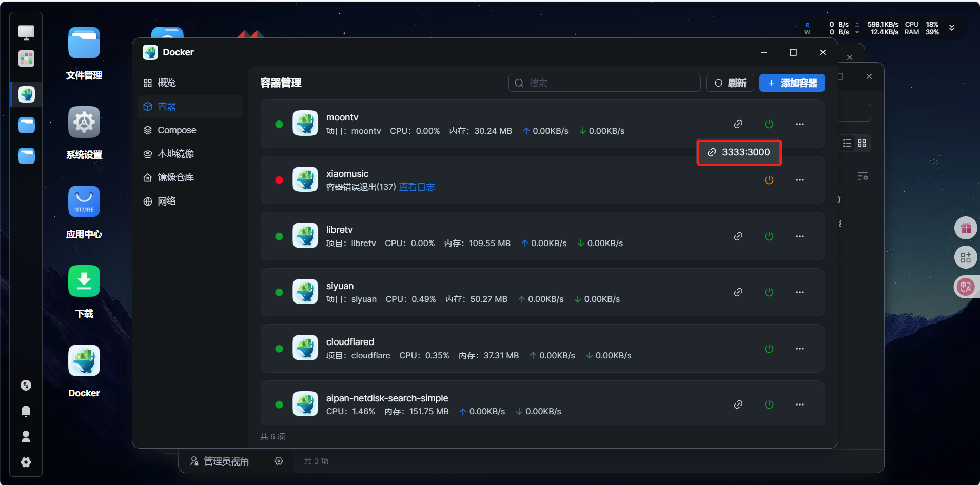
Task: Click the cloudflared container name
Action: tap(350, 342)
